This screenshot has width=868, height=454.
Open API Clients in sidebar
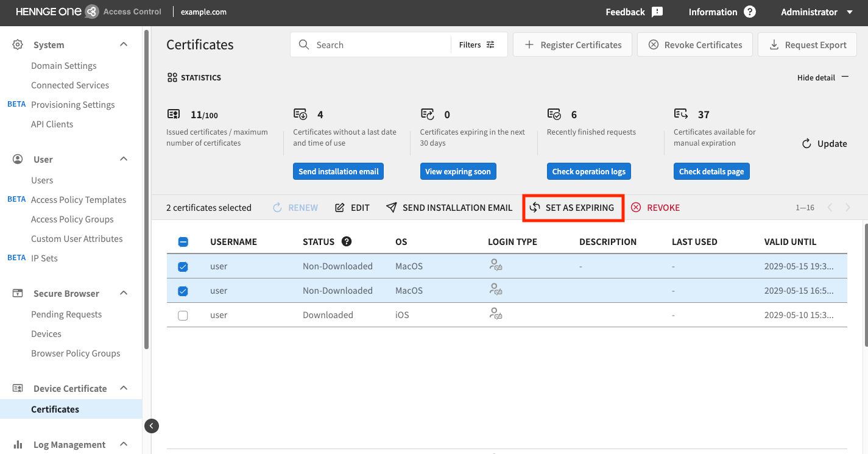52,124
